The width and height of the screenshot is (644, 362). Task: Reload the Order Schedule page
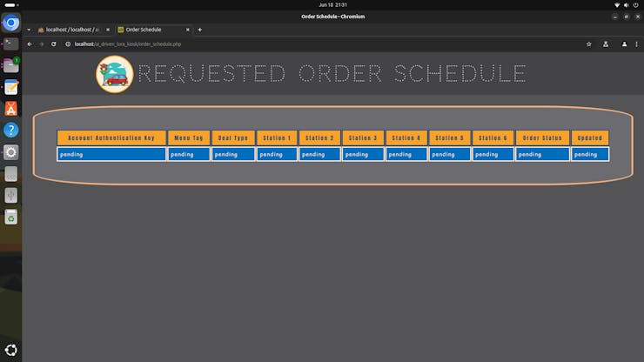[53, 44]
